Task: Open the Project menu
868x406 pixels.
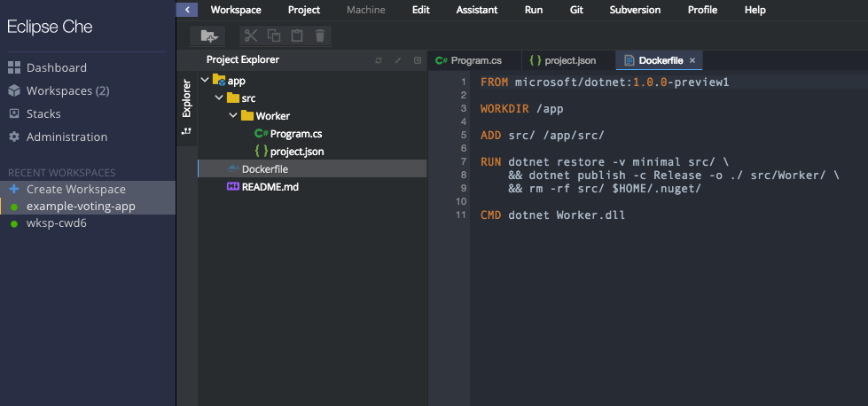Action: coord(304,10)
